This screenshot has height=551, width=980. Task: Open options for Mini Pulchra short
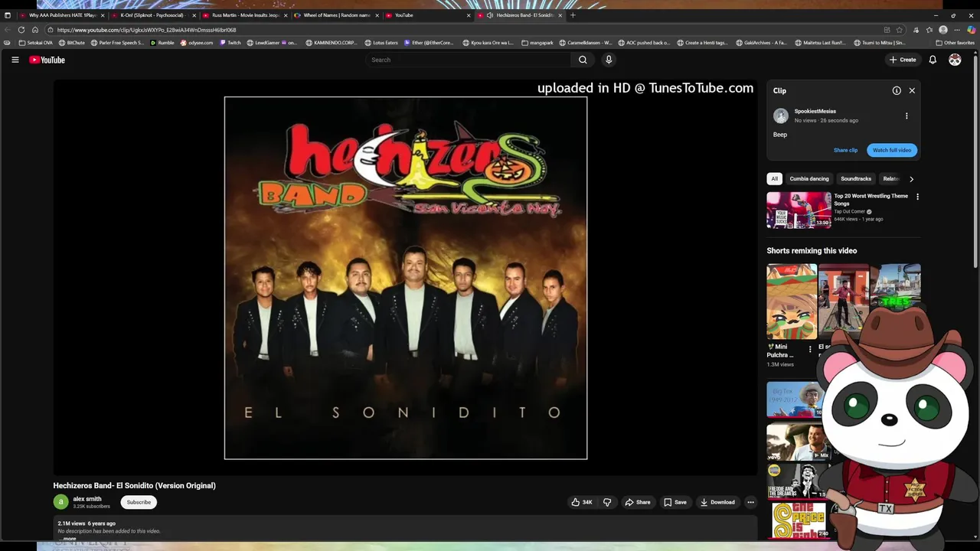click(x=810, y=349)
